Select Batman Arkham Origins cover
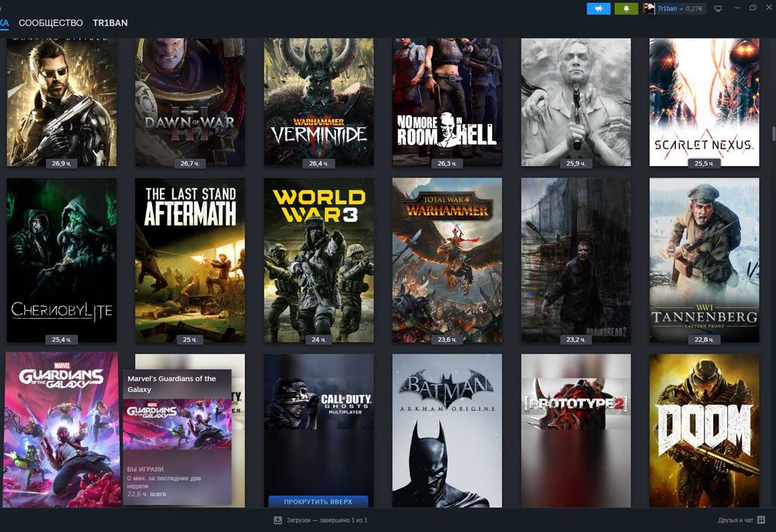Screen dimensions: 776x532 448,430
